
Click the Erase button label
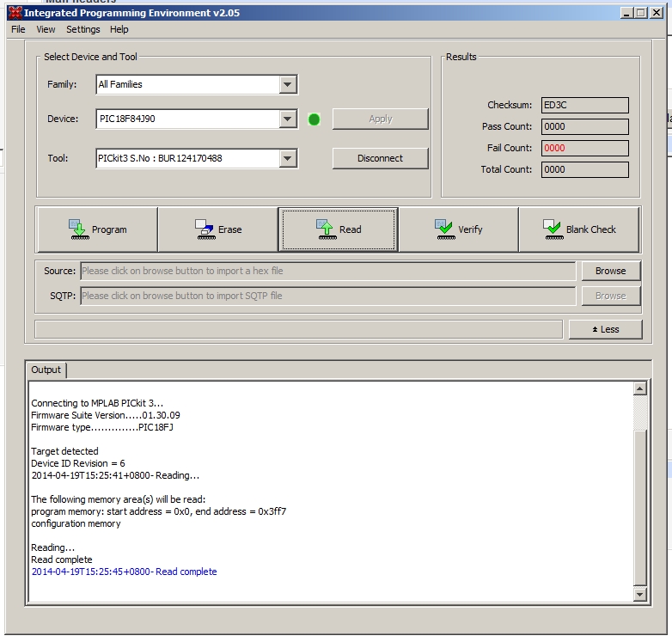pyautogui.click(x=229, y=229)
